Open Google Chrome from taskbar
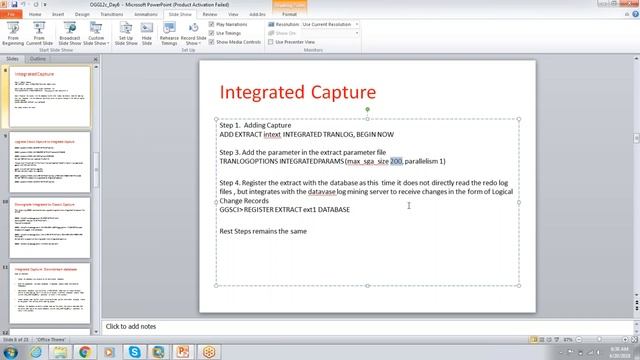The image size is (640, 360). tap(85, 352)
